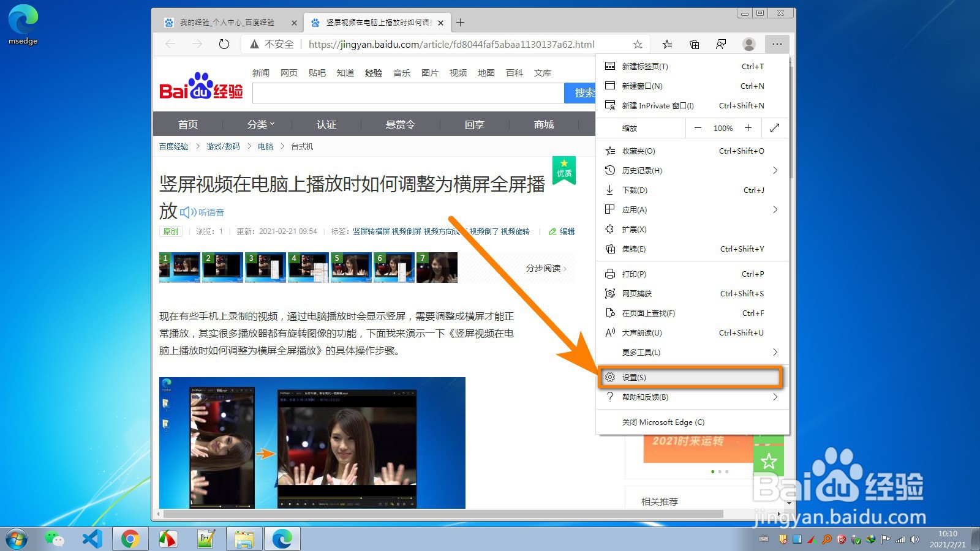Switch to the 我的经验_个人中心 tab
The image size is (980, 551).
tap(227, 23)
